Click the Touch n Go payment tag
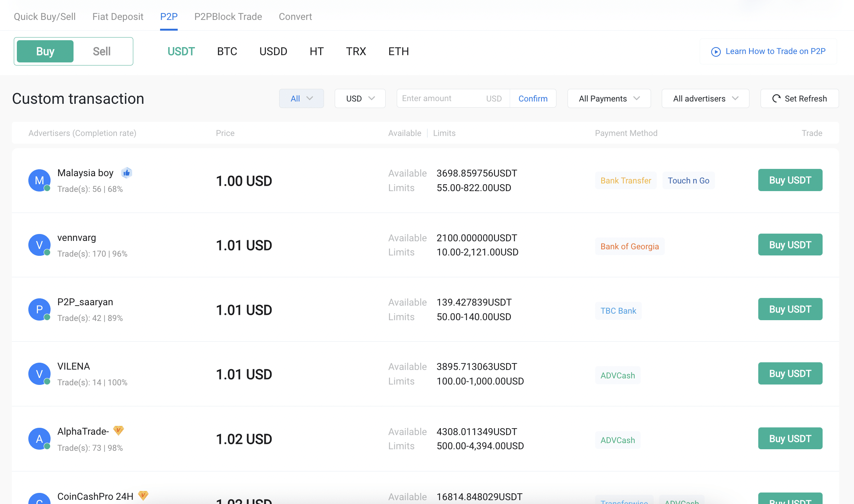The image size is (854, 504). click(x=689, y=180)
